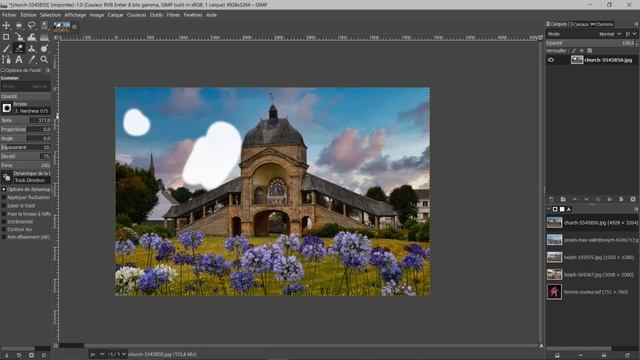This screenshot has height=360, width=640.
Task: Switch to the Chemins tab
Action: click(x=602, y=24)
